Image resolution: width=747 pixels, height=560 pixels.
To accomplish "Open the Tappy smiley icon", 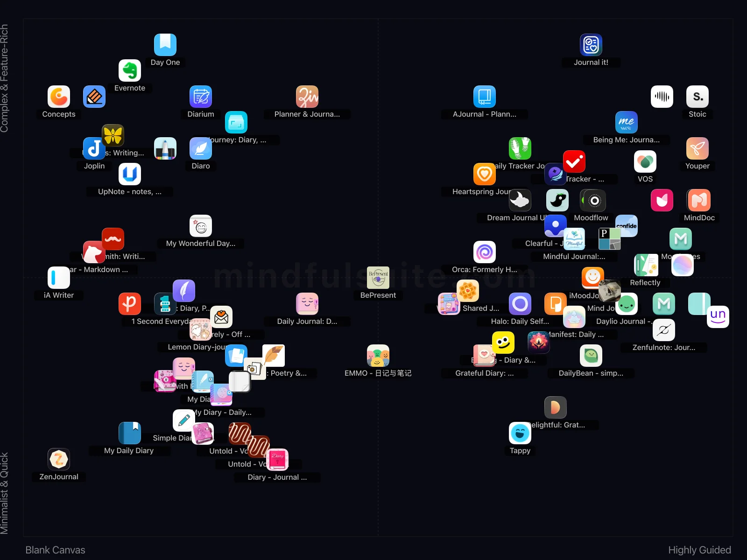I will coord(520,433).
